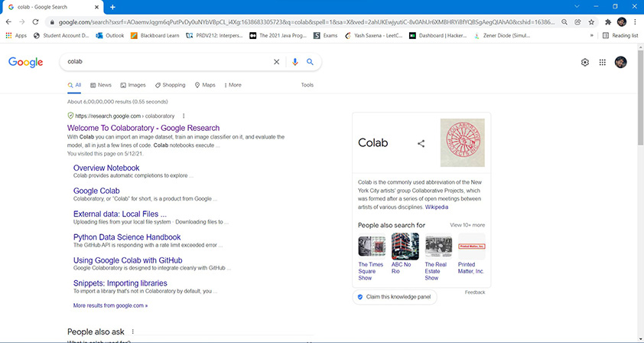The width and height of the screenshot is (644, 343).
Task: Open Google search settings gear
Action: click(585, 62)
